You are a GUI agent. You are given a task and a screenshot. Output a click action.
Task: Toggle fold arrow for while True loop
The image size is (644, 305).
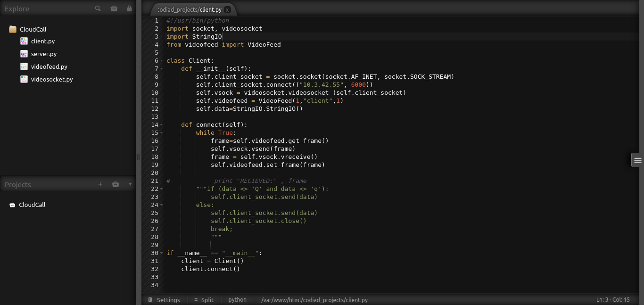click(162, 133)
